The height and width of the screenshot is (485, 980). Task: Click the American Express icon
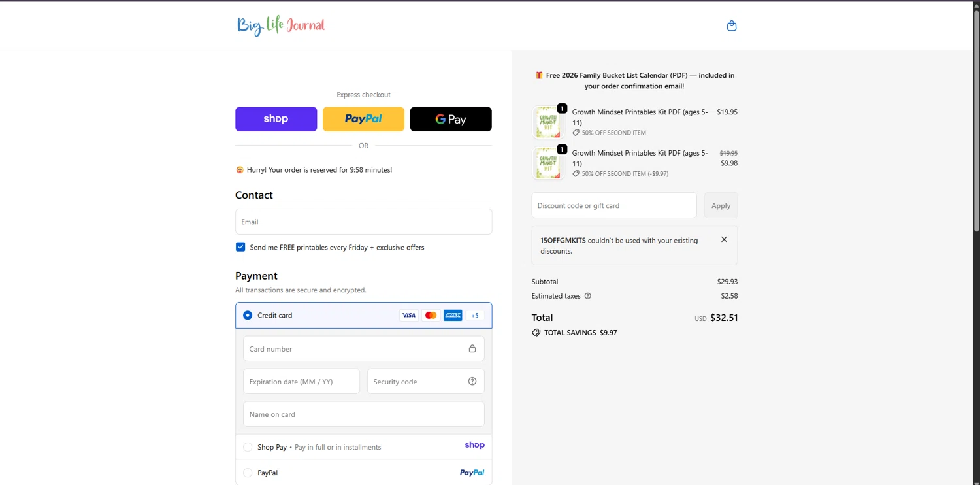coord(453,315)
